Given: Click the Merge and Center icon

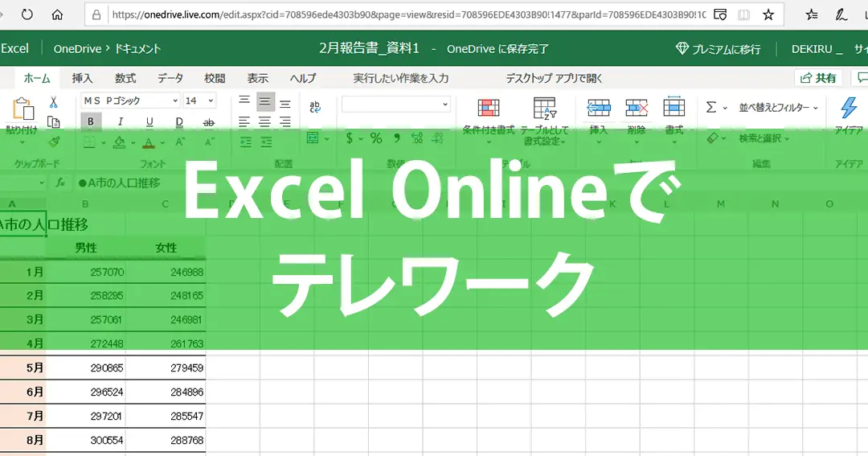Looking at the screenshot, I should point(313,138).
